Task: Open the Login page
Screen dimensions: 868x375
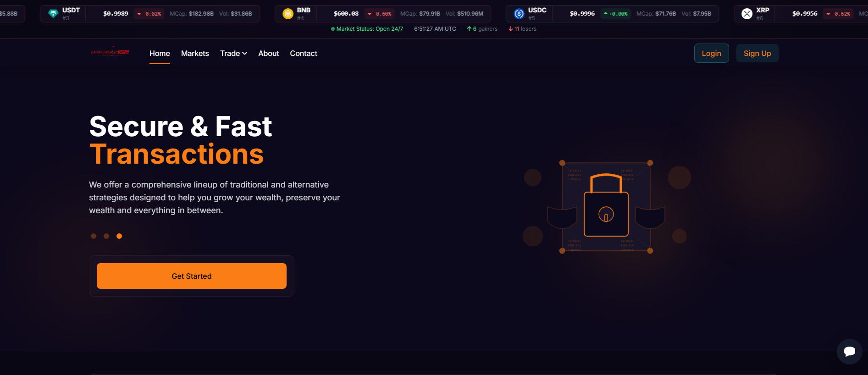Action: (711, 53)
